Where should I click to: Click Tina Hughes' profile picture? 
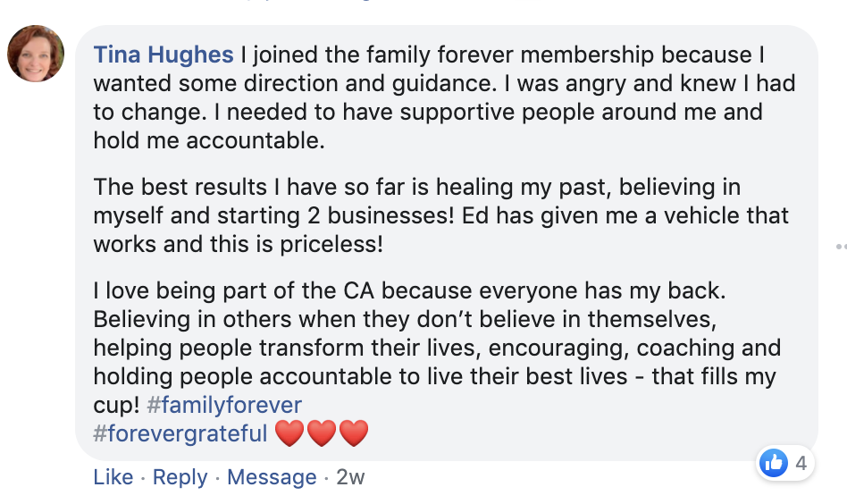point(36,54)
